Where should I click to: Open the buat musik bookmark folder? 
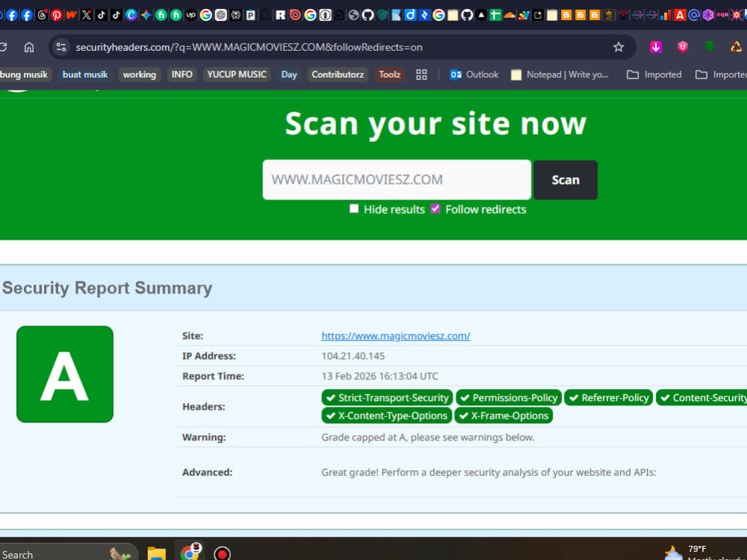(85, 75)
